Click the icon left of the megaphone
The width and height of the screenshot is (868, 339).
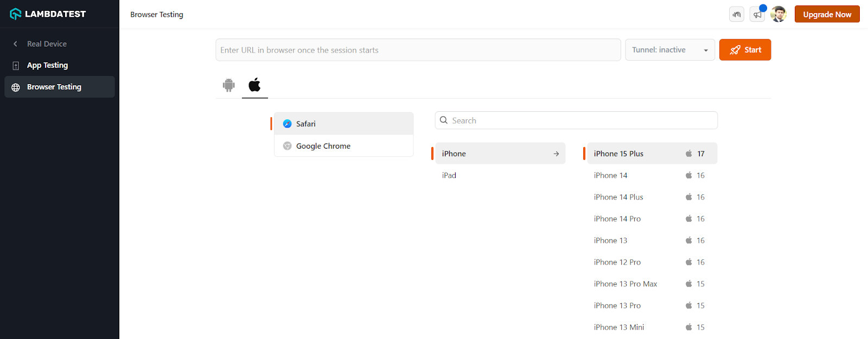[x=737, y=15]
